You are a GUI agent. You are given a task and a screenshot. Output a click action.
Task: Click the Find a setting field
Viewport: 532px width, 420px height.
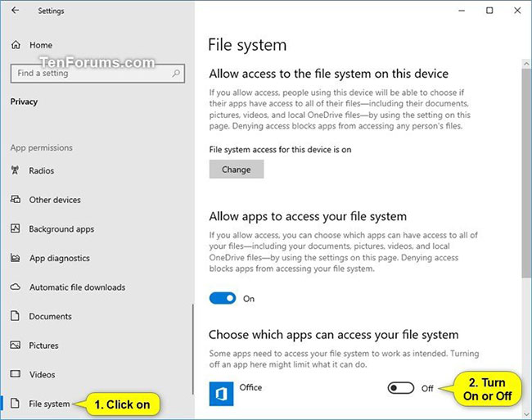pos(97,74)
